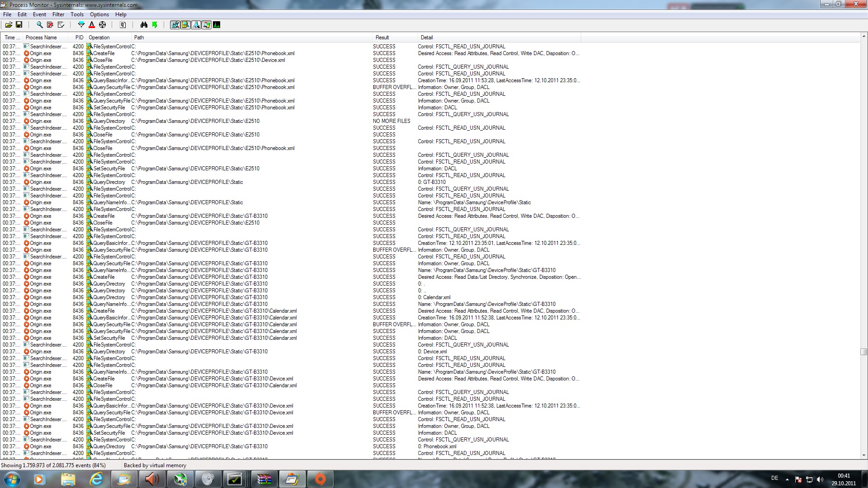Screen dimensions: 868x488
Task: Click the DE language indicator in tray
Action: point(774,478)
